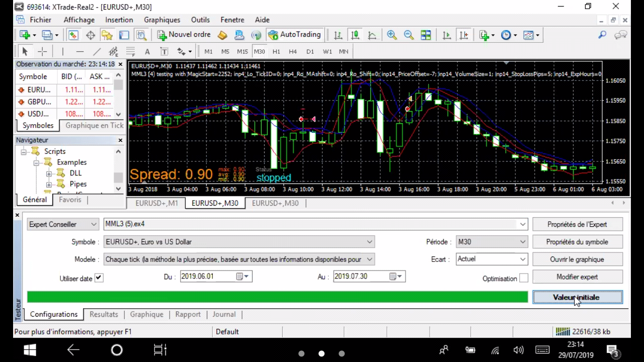Uncheck the Utiliser date checkbox
This screenshot has height=362, width=644.
[x=99, y=278]
